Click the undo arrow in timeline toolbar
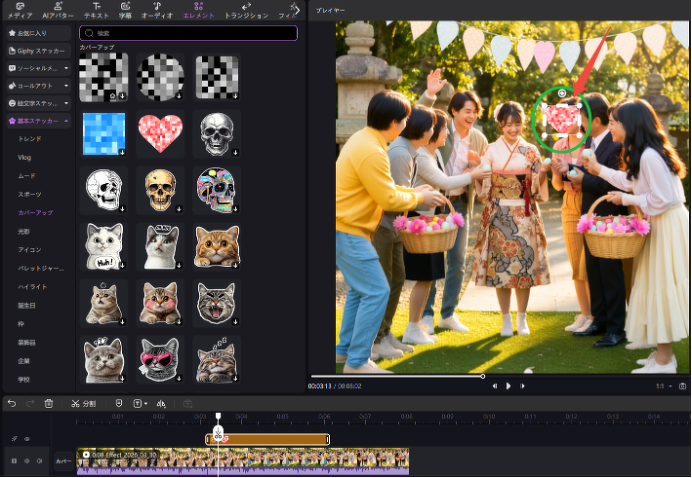The height and width of the screenshot is (478, 692). 12,403
